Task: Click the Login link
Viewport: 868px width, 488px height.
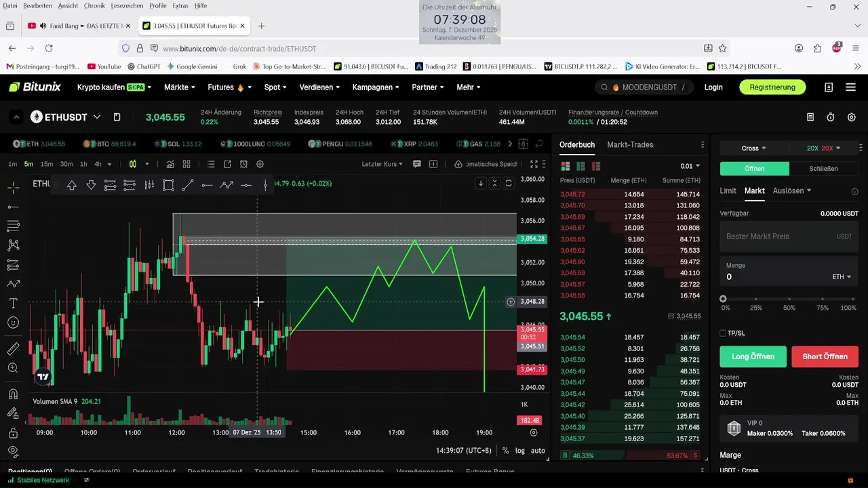Action: pos(713,87)
